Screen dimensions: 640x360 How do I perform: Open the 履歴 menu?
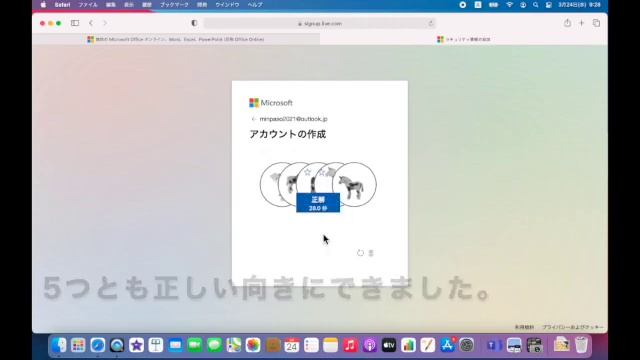[x=147, y=5]
